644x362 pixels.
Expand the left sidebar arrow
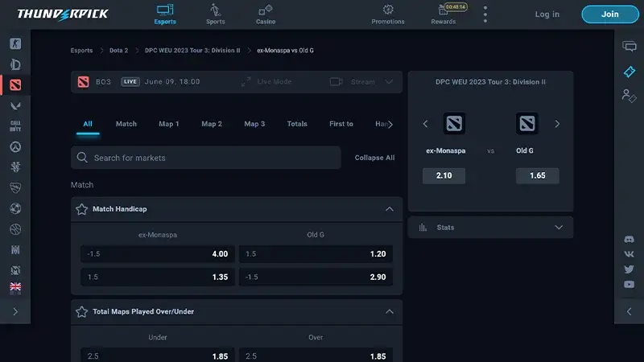tap(15, 311)
